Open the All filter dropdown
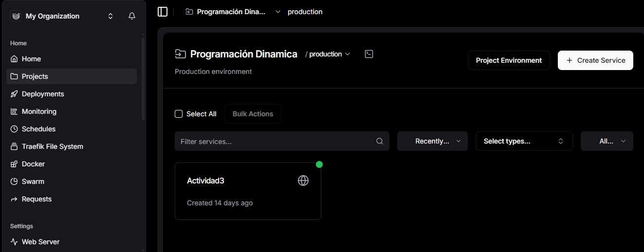The height and width of the screenshot is (252, 644). [x=607, y=141]
